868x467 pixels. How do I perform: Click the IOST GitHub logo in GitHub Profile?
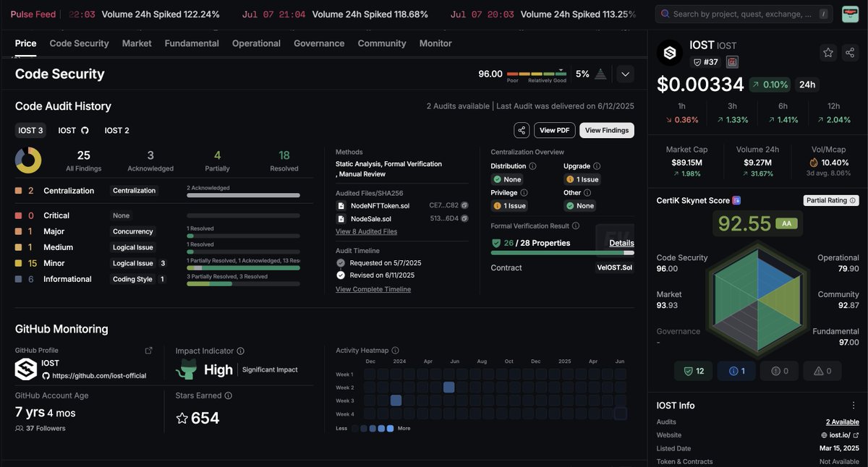point(26,369)
